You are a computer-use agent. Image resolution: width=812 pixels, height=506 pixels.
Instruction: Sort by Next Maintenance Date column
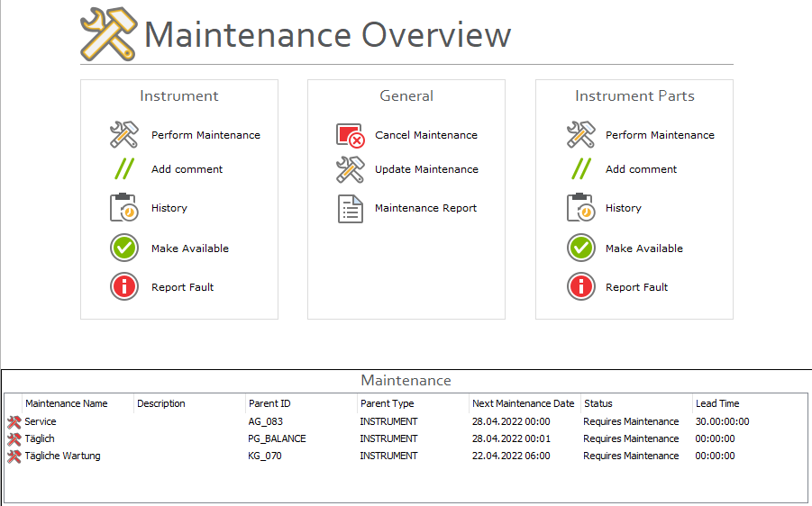pyautogui.click(x=525, y=403)
